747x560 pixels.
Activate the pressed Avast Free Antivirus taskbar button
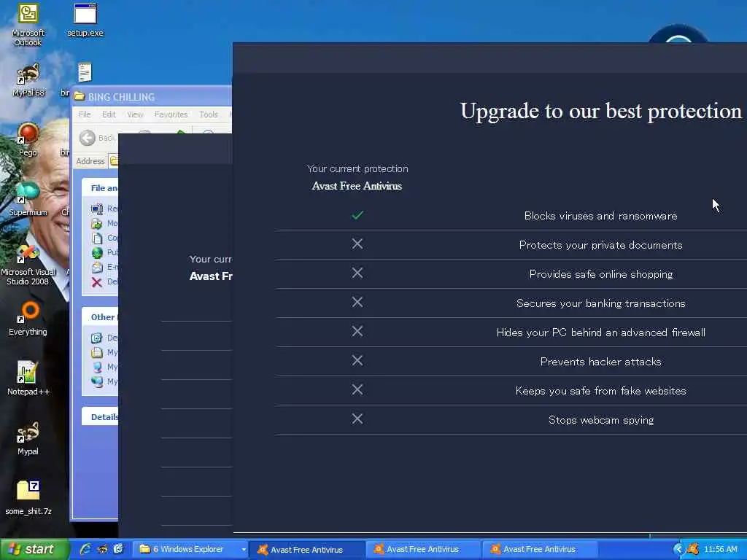[307, 550]
